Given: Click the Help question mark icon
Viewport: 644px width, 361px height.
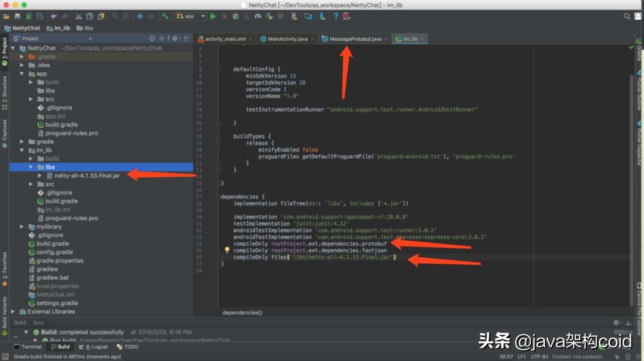Looking at the screenshot, I should click(336, 17).
